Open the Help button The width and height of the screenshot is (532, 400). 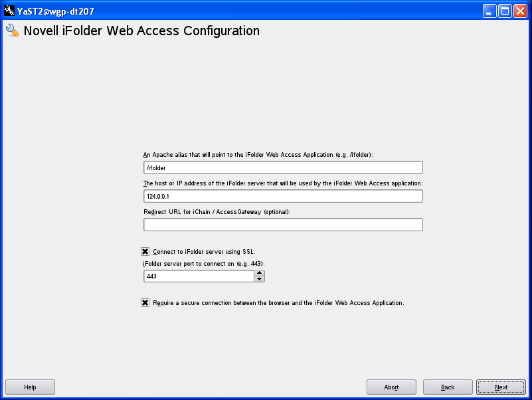coord(30,387)
